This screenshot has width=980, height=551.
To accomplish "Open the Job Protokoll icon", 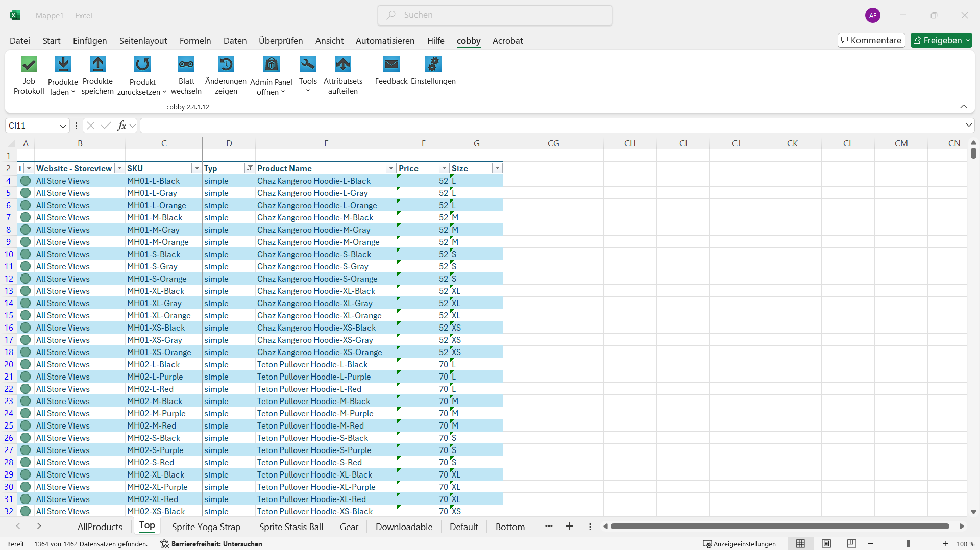I will coord(29,65).
